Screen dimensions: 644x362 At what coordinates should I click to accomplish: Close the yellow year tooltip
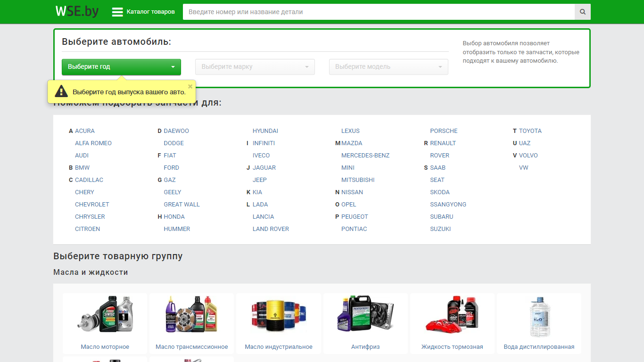[190, 86]
